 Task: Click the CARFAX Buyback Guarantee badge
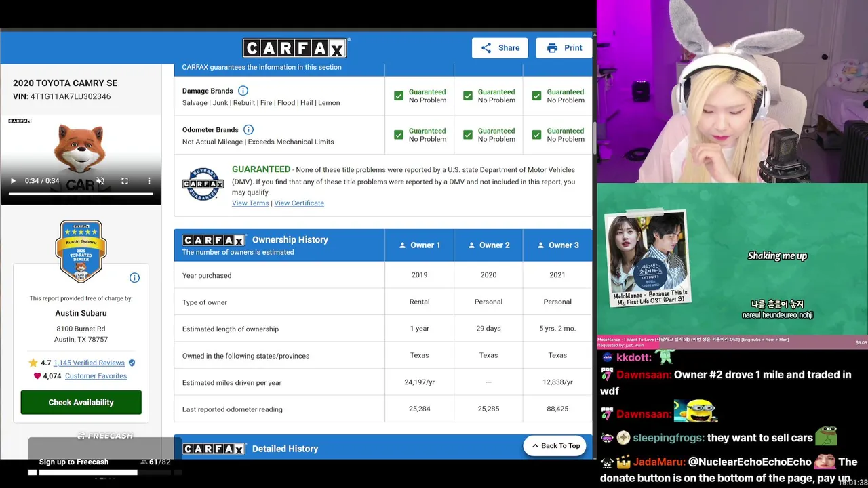(x=203, y=184)
